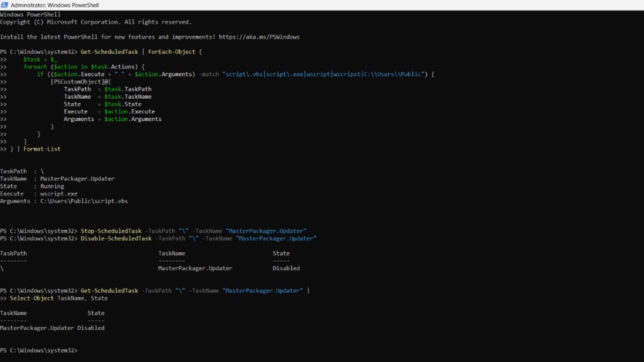Click the '$task = $_' assignment line

click(41, 59)
